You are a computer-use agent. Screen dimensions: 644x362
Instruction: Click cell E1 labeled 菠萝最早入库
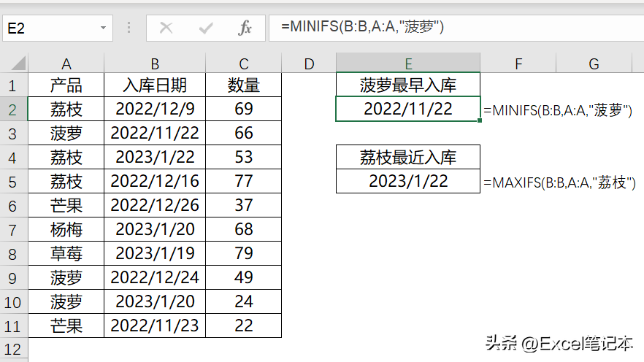[408, 85]
